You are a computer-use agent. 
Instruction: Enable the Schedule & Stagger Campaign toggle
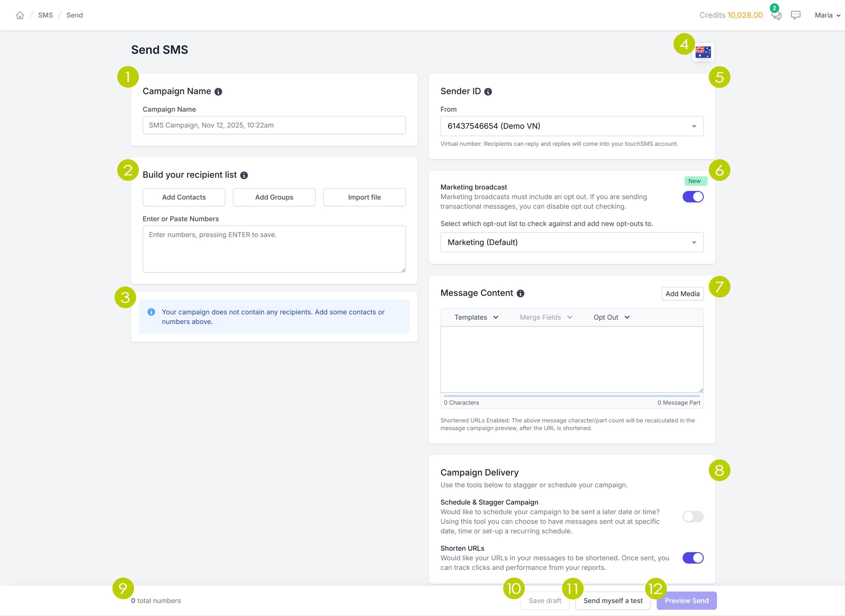click(x=693, y=516)
